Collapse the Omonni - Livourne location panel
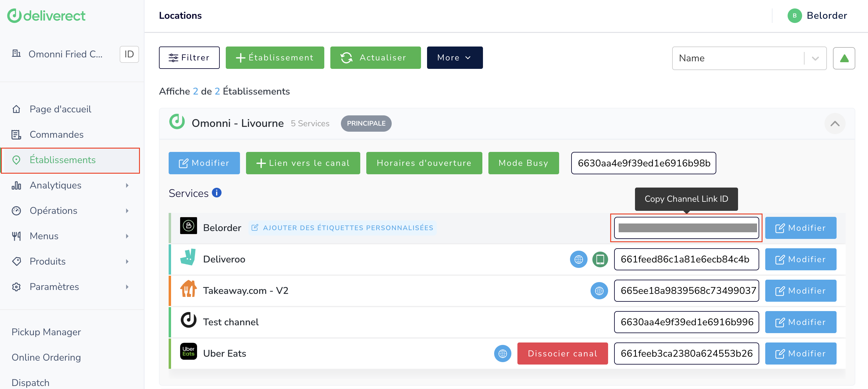The width and height of the screenshot is (868, 389). (835, 124)
